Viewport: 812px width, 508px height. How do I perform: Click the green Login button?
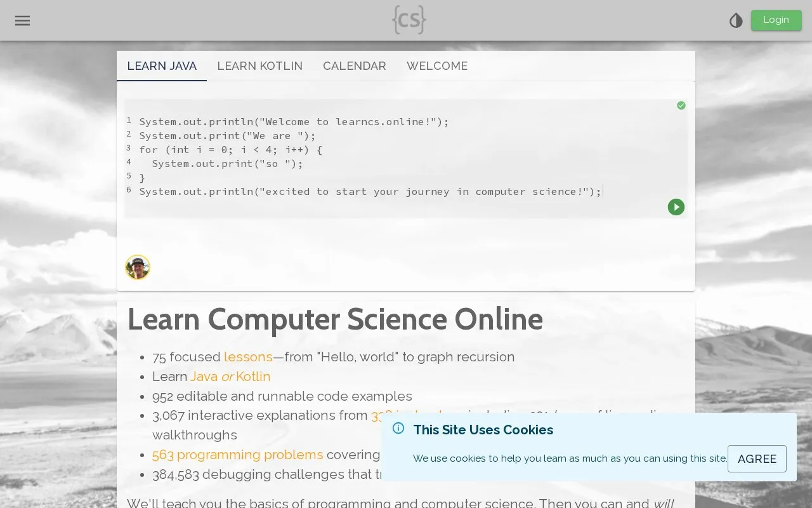776,20
